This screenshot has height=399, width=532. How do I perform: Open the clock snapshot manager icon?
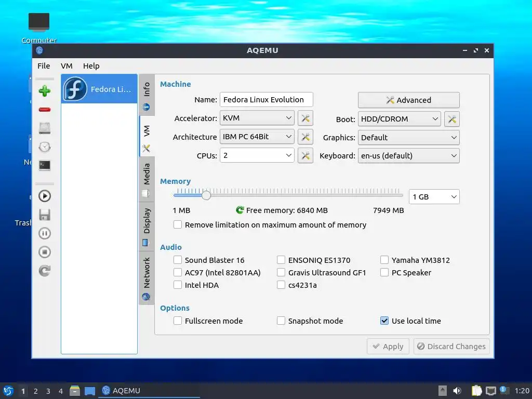(45, 147)
